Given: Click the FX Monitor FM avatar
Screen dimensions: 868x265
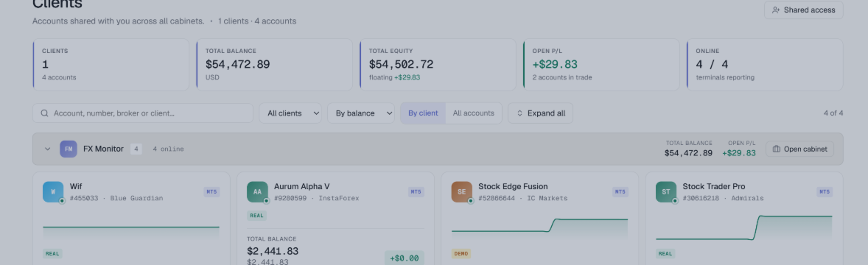Looking at the screenshot, I should point(69,149).
